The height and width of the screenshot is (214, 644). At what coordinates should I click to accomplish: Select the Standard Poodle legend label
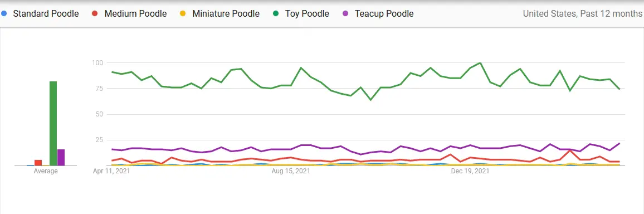click(x=46, y=13)
